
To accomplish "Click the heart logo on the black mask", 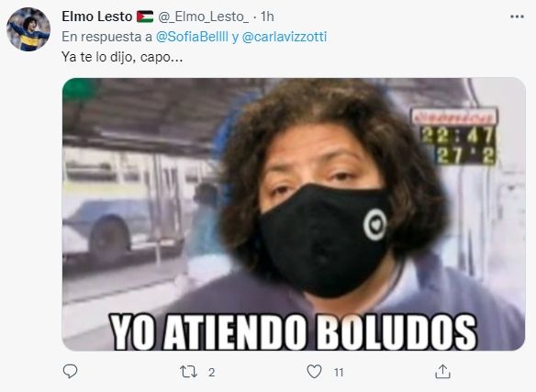I will pos(375,225).
